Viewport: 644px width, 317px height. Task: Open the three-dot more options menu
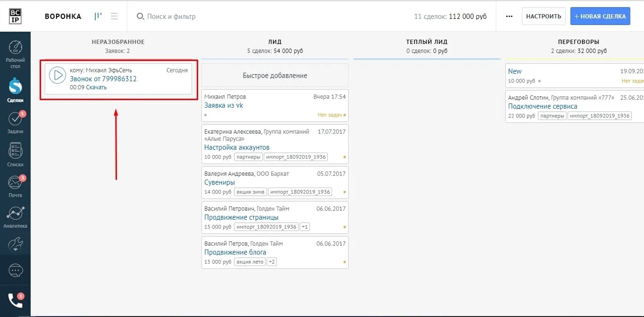(509, 16)
